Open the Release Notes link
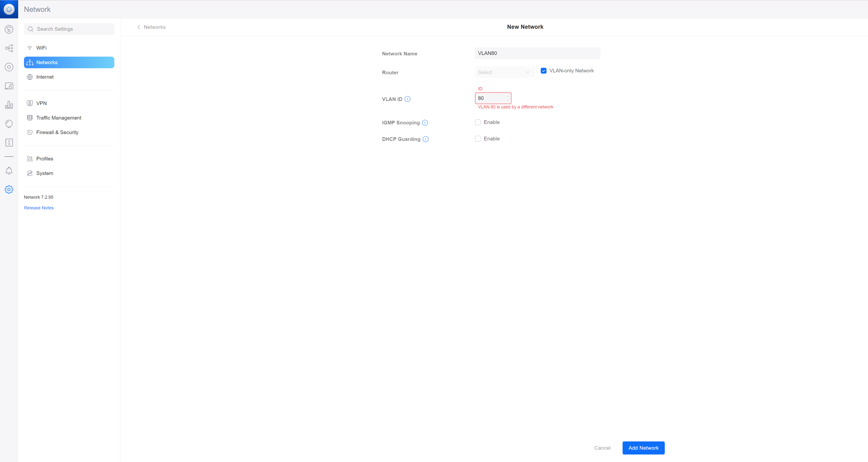The width and height of the screenshot is (868, 462). point(39,208)
